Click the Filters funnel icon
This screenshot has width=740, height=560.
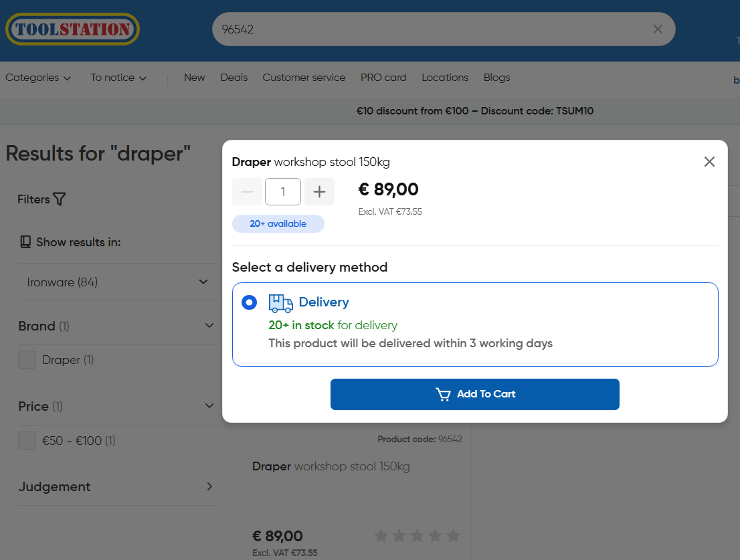(x=60, y=199)
